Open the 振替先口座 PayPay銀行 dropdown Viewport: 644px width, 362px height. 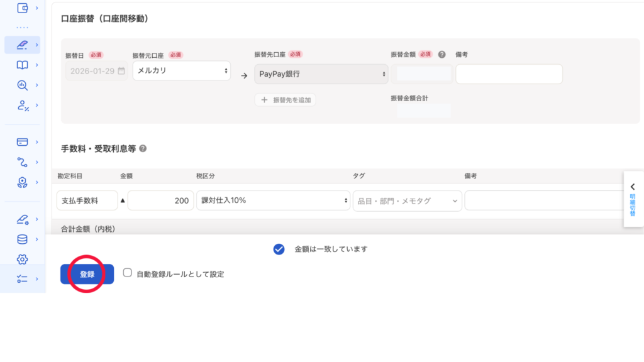[x=321, y=74]
